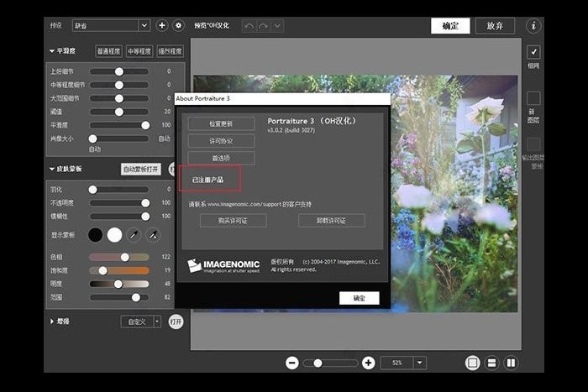
Task: Pick the first mask eyedropper tool
Action: 134,235
